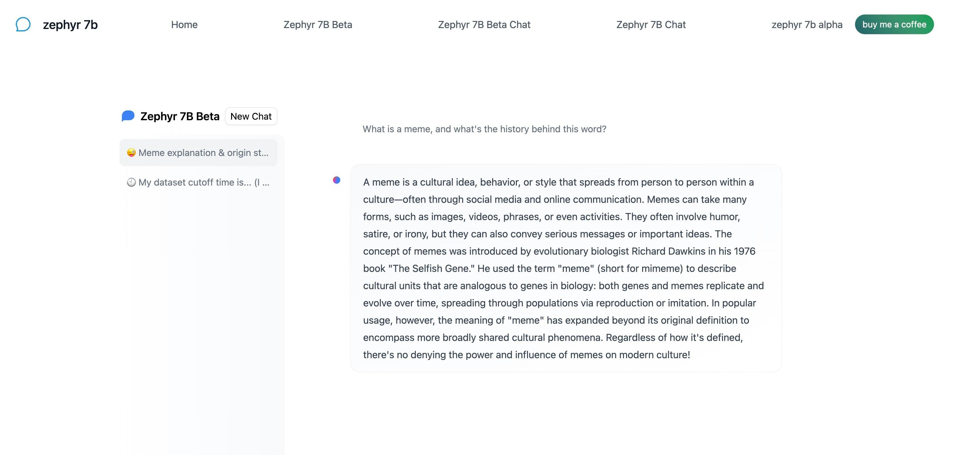Screen dimensions: 980x455
Task: Open the My dataset cutoff time conversation
Action: pyautogui.click(x=204, y=182)
